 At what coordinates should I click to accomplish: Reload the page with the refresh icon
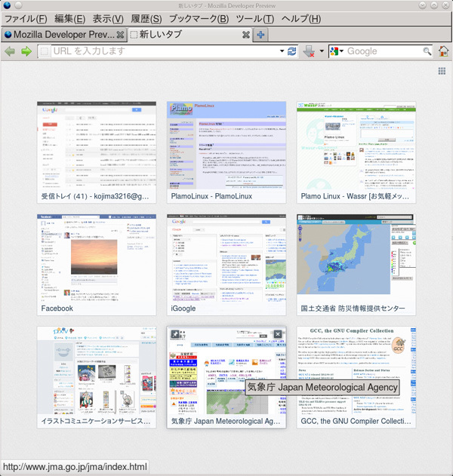tap(292, 51)
